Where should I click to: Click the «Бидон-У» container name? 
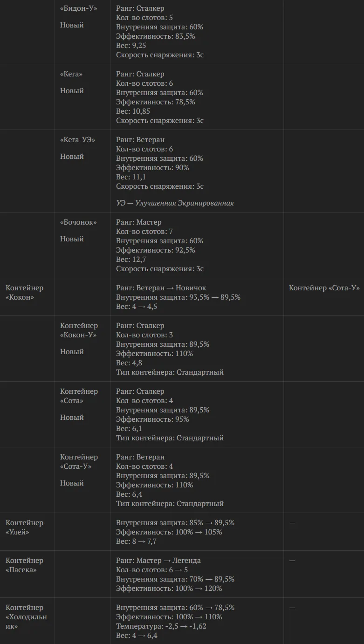click(79, 8)
